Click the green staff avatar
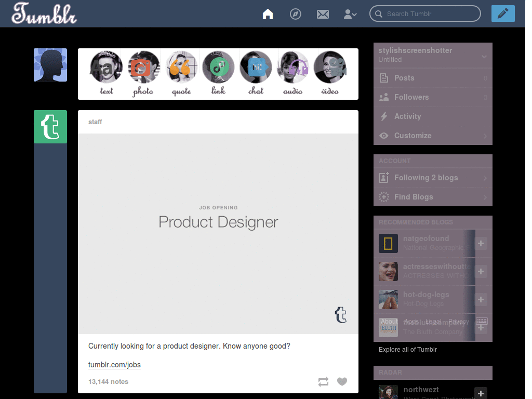The image size is (532, 399). tap(50, 127)
